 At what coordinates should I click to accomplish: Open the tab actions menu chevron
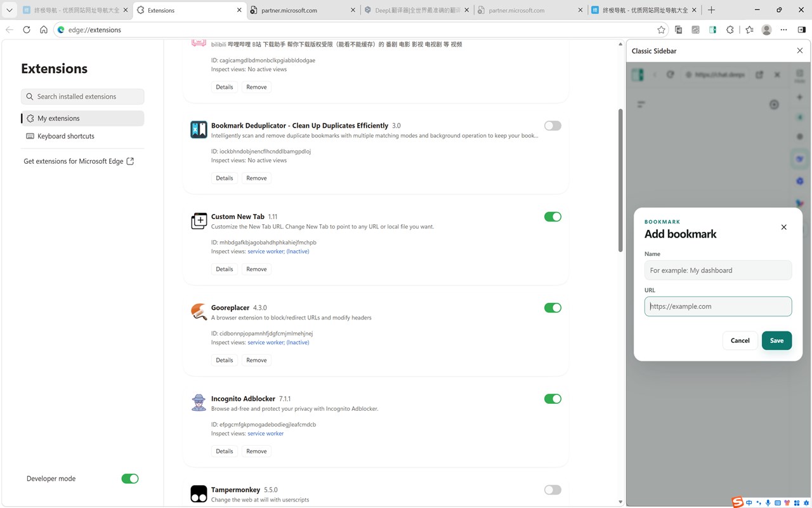[x=10, y=10]
